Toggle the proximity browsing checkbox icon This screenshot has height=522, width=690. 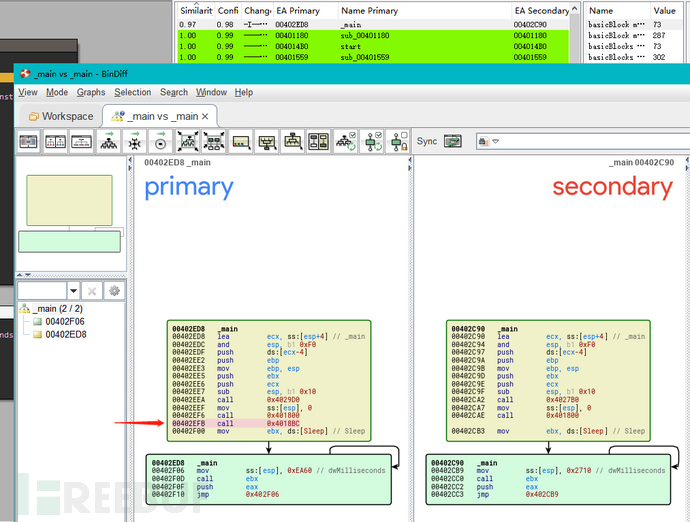[x=373, y=142]
